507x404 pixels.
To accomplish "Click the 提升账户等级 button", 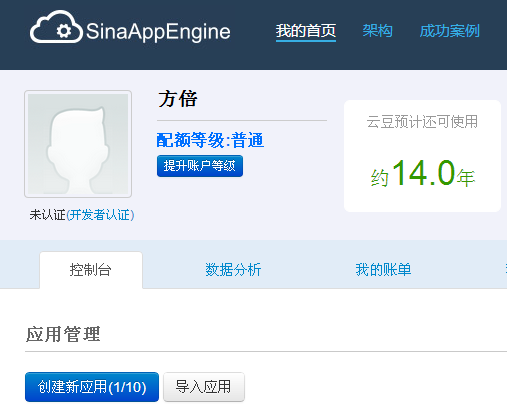I will click(200, 166).
